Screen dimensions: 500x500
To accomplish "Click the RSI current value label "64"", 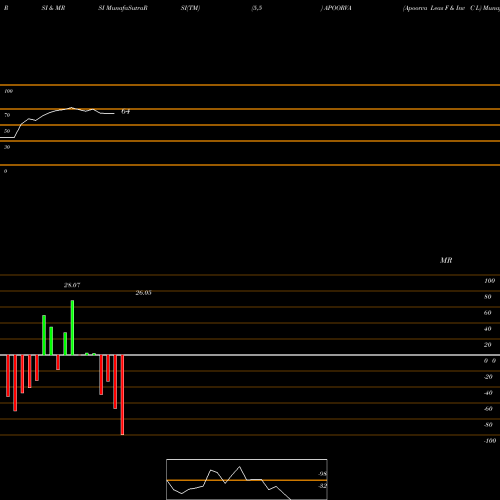I will (125, 112).
